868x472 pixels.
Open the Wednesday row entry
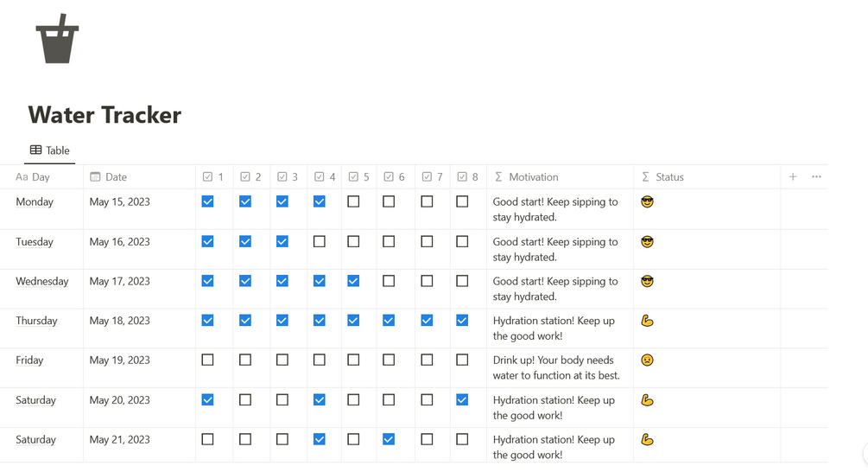pyautogui.click(x=41, y=281)
